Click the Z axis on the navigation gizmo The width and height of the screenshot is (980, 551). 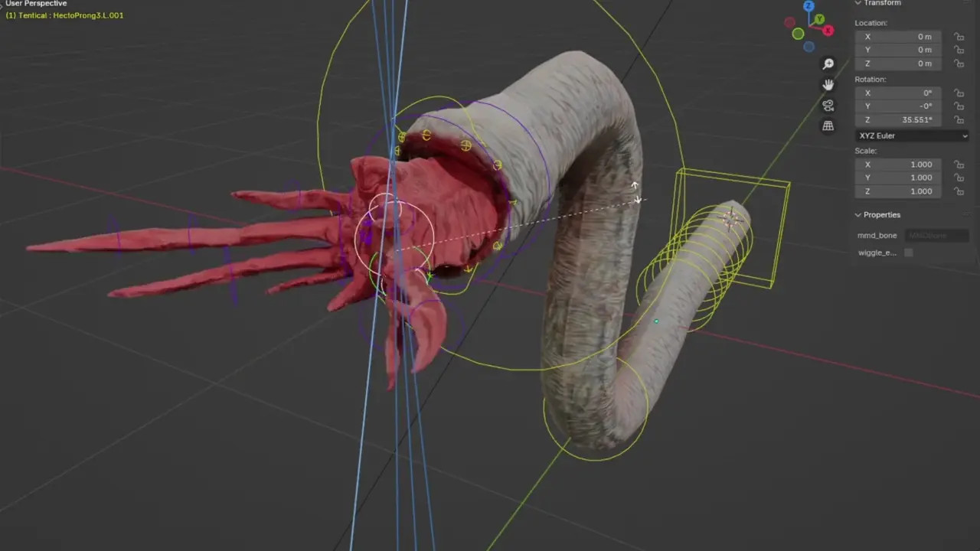click(808, 6)
